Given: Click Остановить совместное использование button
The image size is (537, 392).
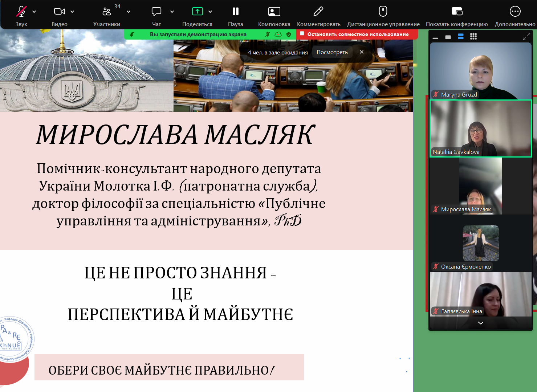Looking at the screenshot, I should click(x=358, y=34).
